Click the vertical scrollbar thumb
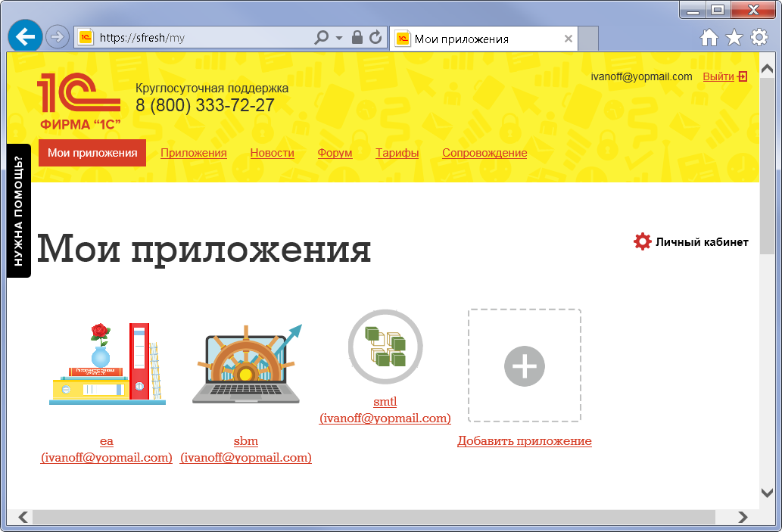The width and height of the screenshot is (782, 532). tap(767, 166)
